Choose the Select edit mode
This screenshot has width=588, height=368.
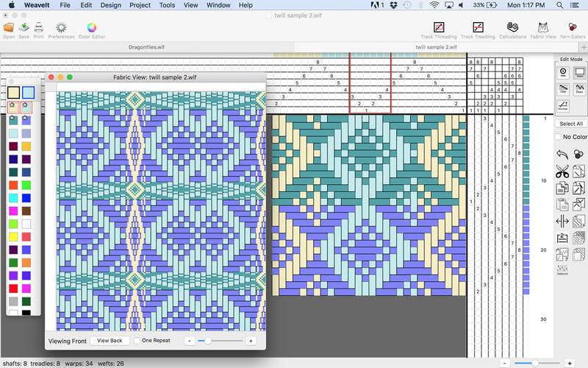point(579,72)
